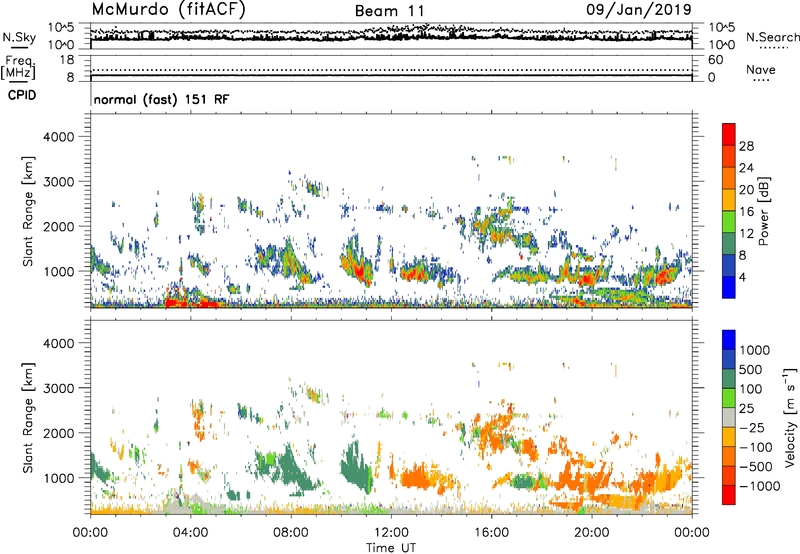Image resolution: width=800 pixels, height=554 pixels.
Task: Select the CPID row label
Action: coord(22,95)
